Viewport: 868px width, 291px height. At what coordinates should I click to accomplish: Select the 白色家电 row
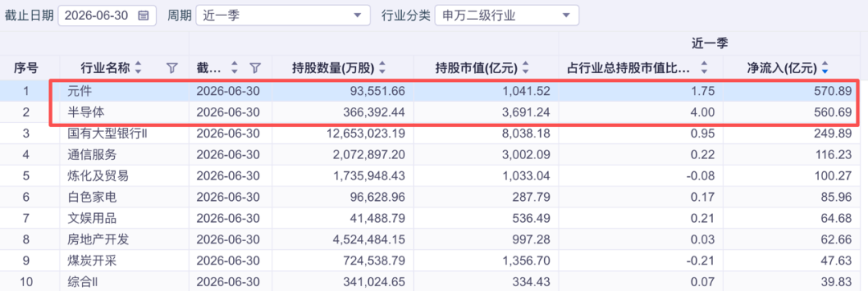pos(434,197)
